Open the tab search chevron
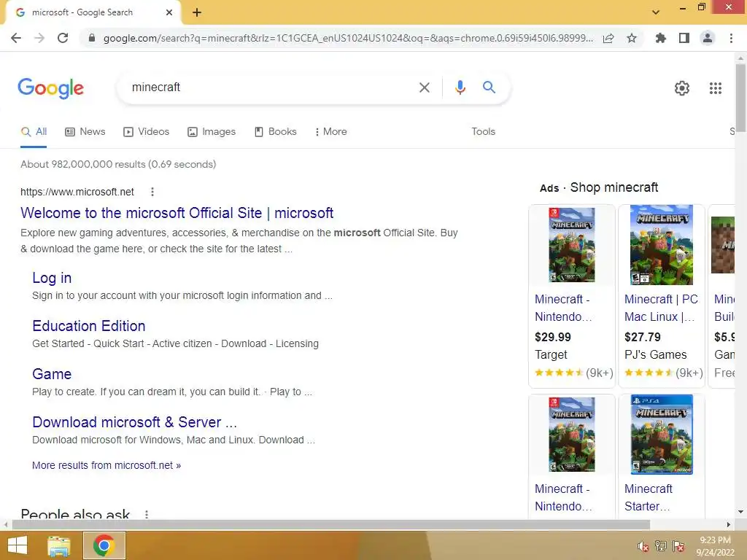This screenshot has height=560, width=747. coord(656,12)
